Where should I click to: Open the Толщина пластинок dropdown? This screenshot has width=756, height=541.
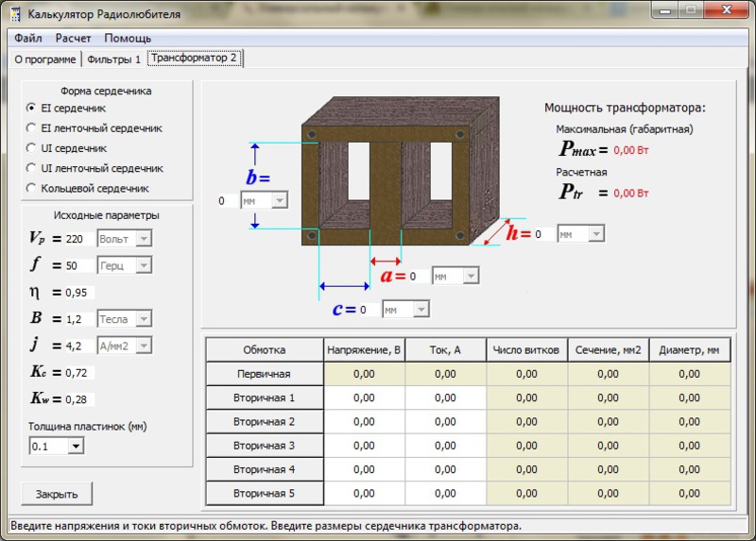point(75,445)
